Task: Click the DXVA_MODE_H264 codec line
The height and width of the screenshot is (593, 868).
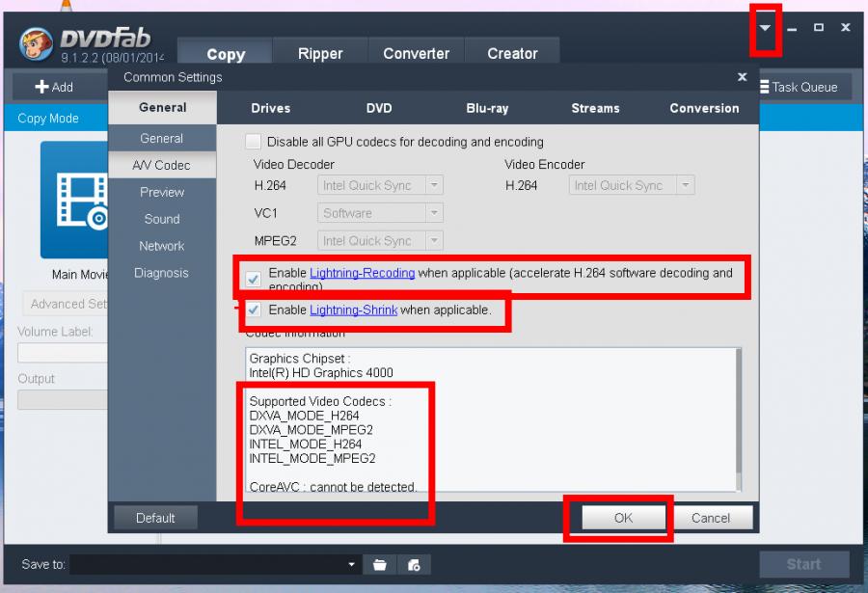Action: coord(304,416)
